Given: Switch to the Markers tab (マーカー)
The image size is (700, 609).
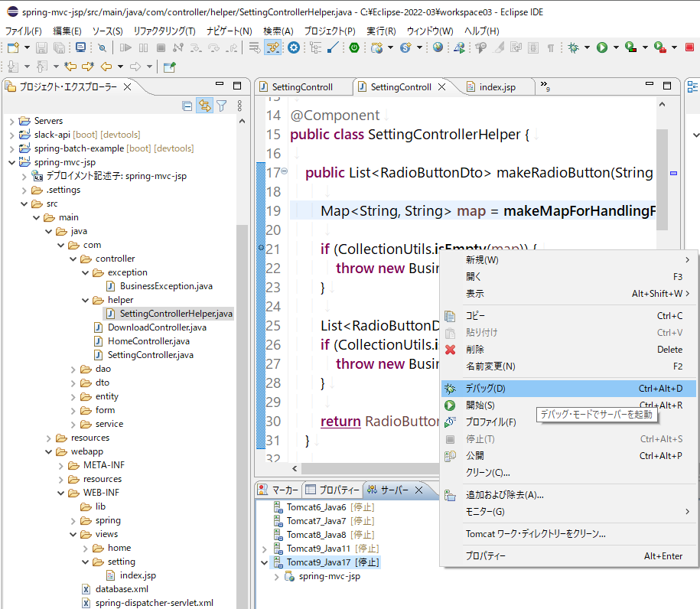Looking at the screenshot, I should [x=279, y=490].
